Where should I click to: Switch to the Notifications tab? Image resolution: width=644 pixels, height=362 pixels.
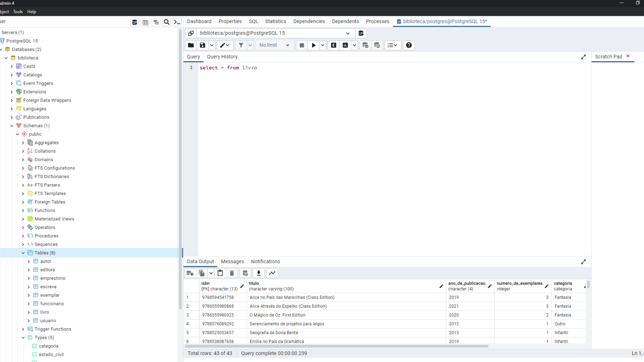coord(265,262)
